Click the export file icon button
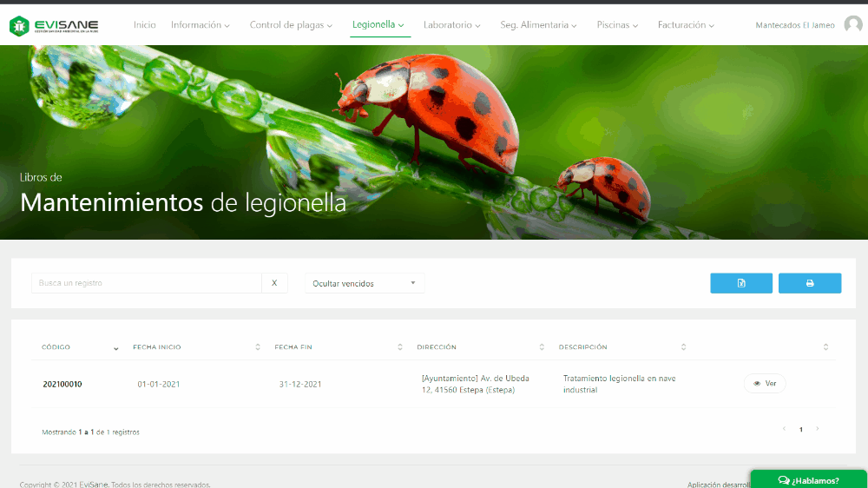 tap(740, 283)
